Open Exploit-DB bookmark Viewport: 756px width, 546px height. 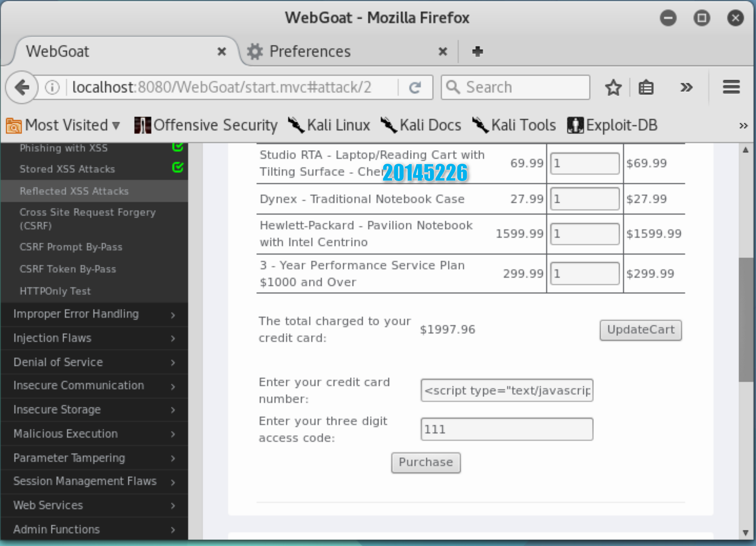pos(612,125)
